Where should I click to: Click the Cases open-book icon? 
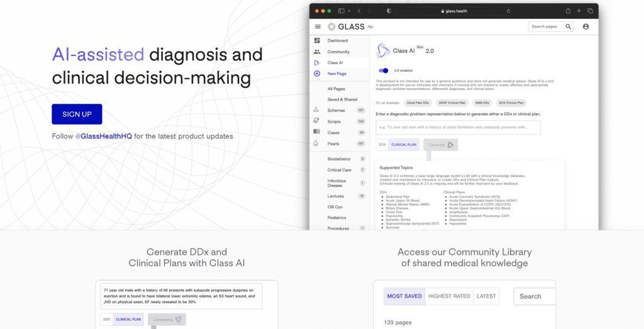[x=316, y=132]
